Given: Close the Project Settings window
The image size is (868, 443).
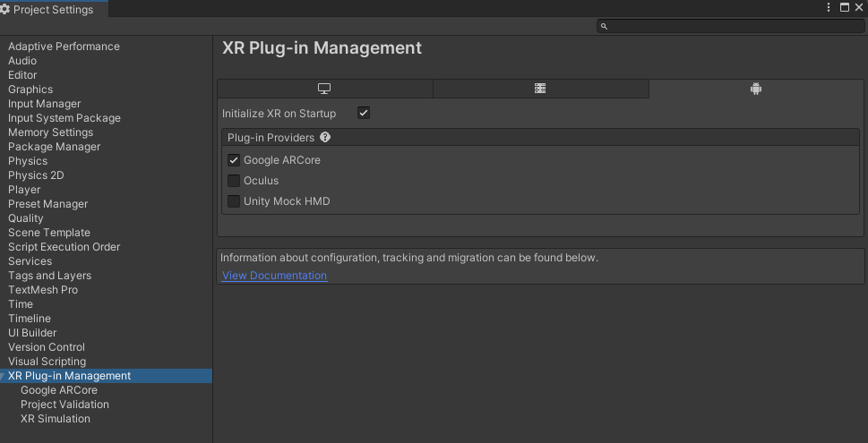Looking at the screenshot, I should coord(859,7).
